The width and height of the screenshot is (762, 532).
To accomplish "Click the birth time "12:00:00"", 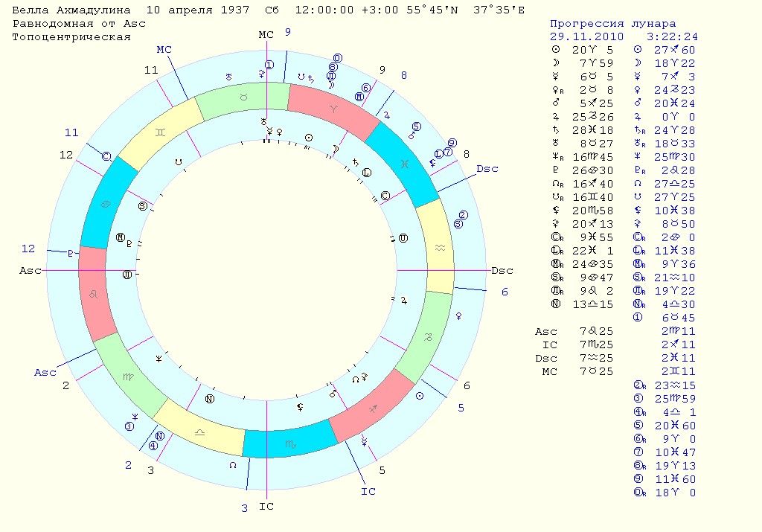I will pyautogui.click(x=324, y=10).
